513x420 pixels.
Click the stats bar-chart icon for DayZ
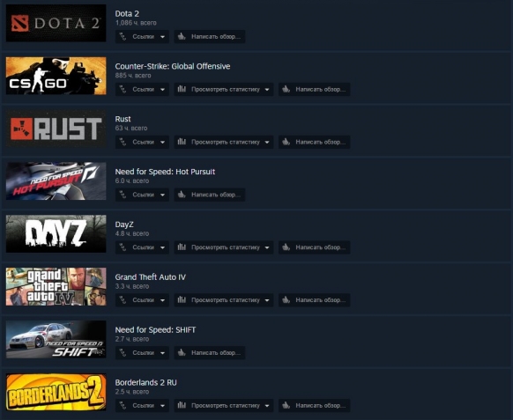[182, 247]
